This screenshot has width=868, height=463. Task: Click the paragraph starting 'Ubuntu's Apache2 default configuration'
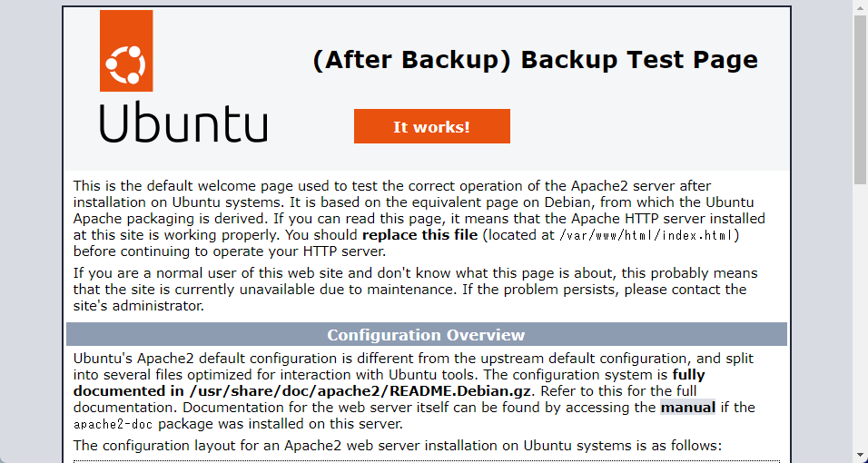pyautogui.click(x=414, y=391)
